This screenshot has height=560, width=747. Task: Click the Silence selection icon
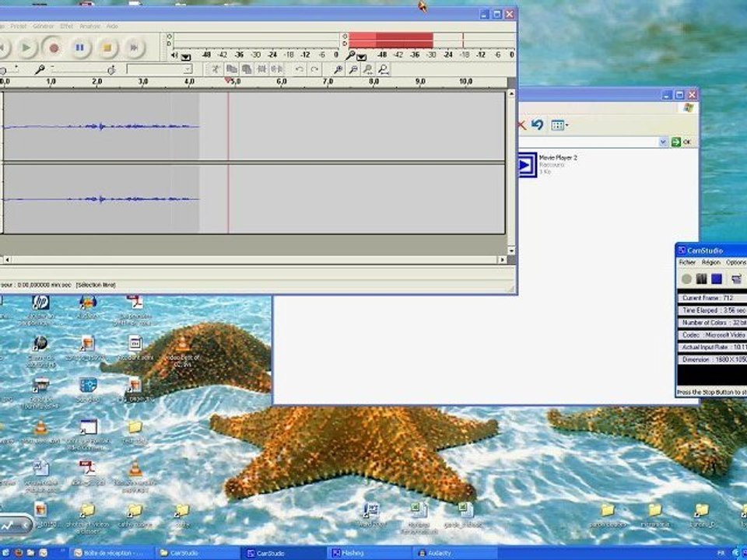pyautogui.click(x=277, y=69)
